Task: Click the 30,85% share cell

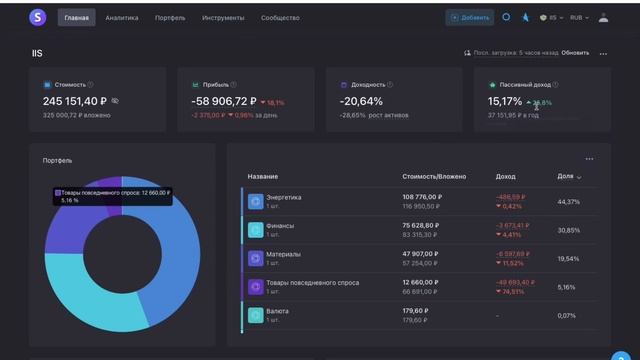Action: click(x=568, y=230)
